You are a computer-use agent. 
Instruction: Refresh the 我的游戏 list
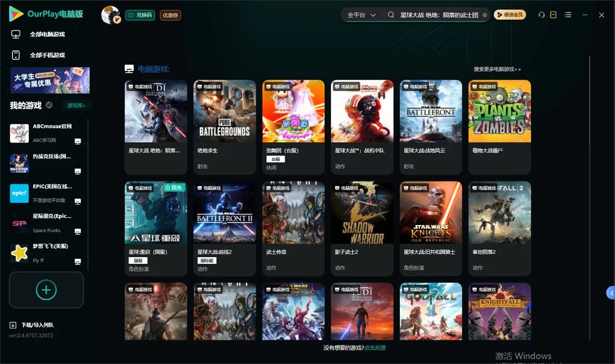coord(49,105)
